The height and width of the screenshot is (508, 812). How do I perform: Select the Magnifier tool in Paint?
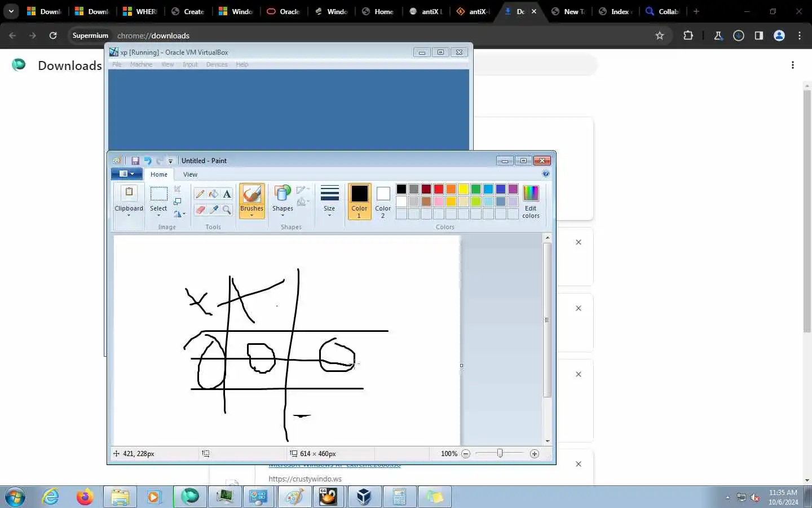point(227,210)
